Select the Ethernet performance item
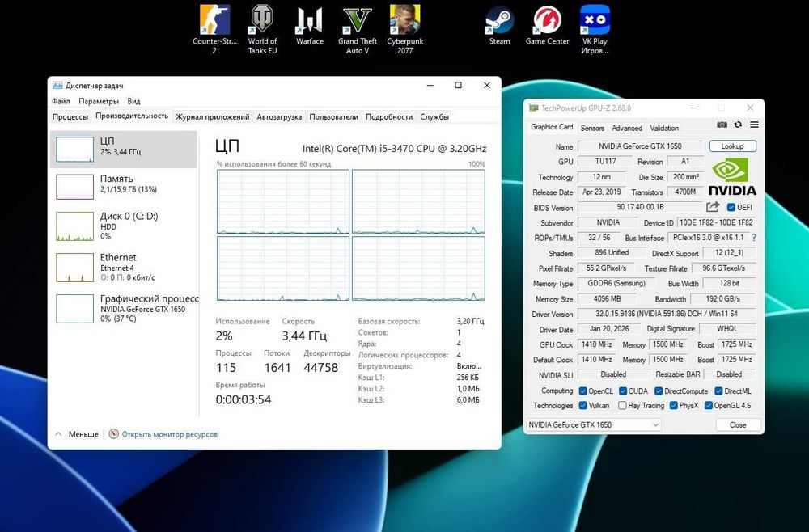Viewport: 809px width, 532px height. coord(124,267)
